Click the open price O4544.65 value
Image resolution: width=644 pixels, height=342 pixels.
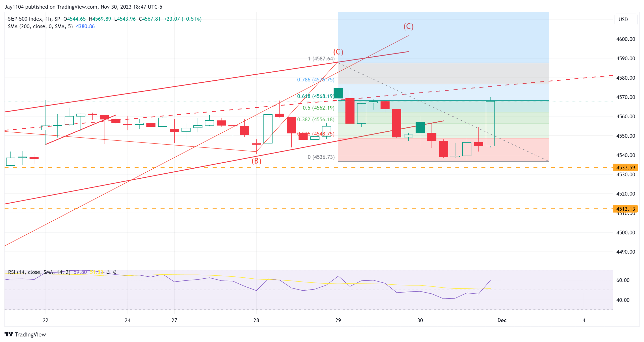[x=74, y=19]
